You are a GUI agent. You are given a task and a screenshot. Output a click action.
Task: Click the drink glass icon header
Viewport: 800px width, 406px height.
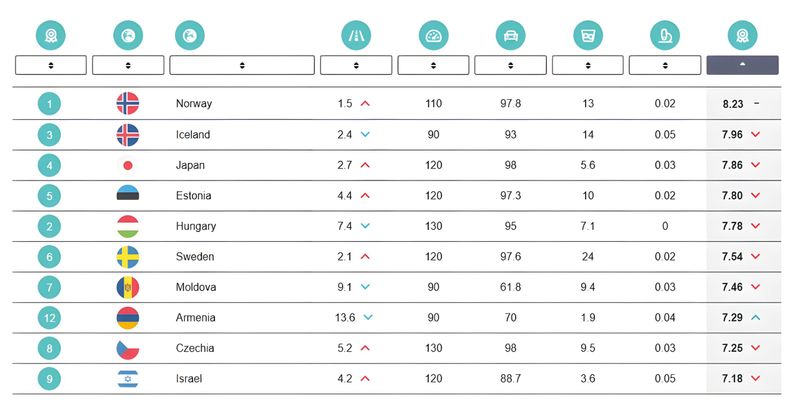pos(588,36)
